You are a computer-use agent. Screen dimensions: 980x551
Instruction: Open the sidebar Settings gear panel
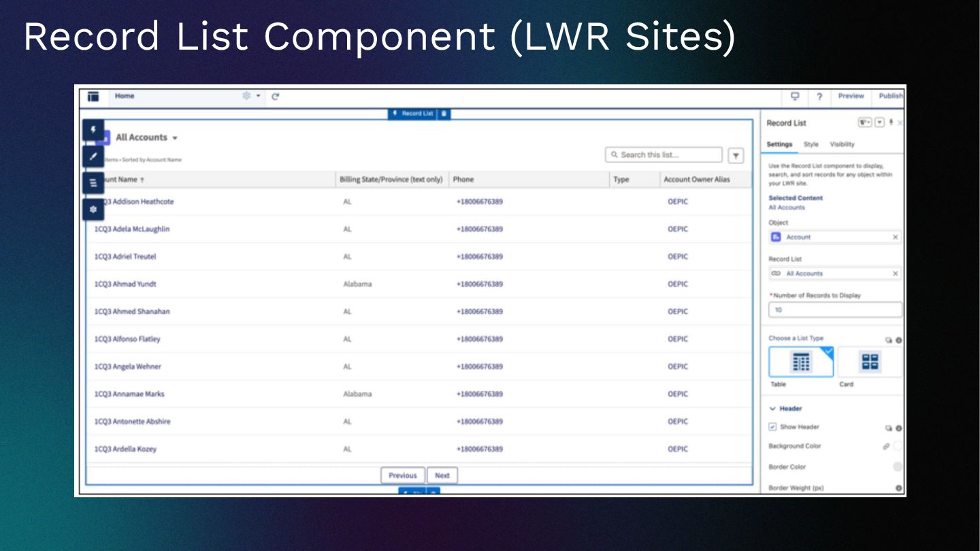click(x=93, y=210)
